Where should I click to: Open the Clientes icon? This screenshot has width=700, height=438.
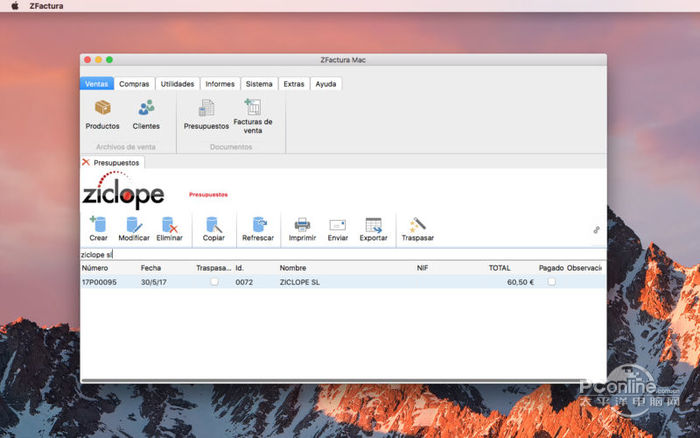(x=146, y=108)
